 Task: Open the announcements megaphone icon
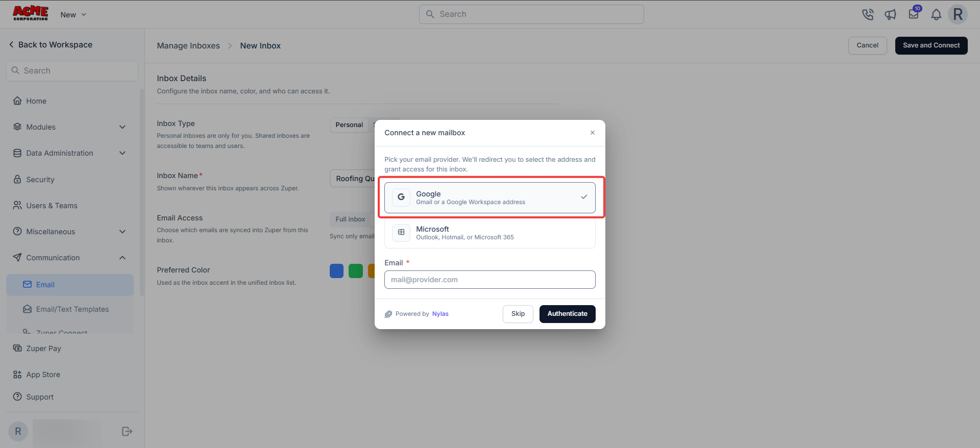(891, 14)
